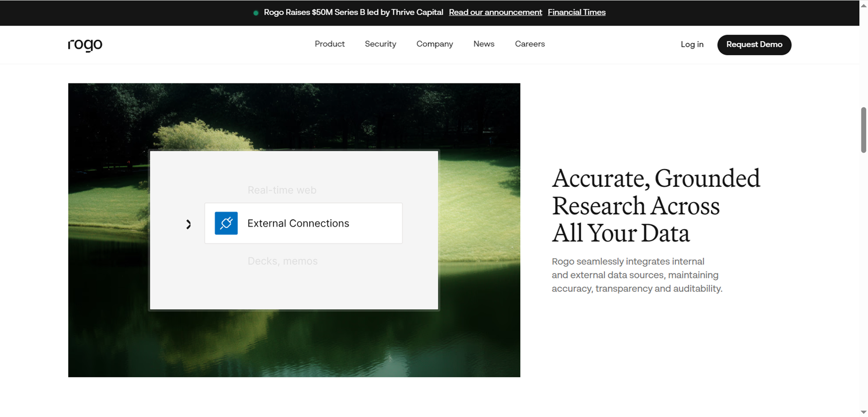Screen dimensions: 868x417
Task: Select the External Connections card
Action: click(x=303, y=223)
